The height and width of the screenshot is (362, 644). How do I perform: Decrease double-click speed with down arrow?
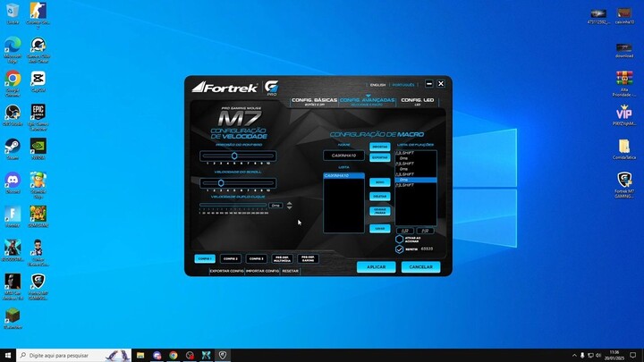290,207
